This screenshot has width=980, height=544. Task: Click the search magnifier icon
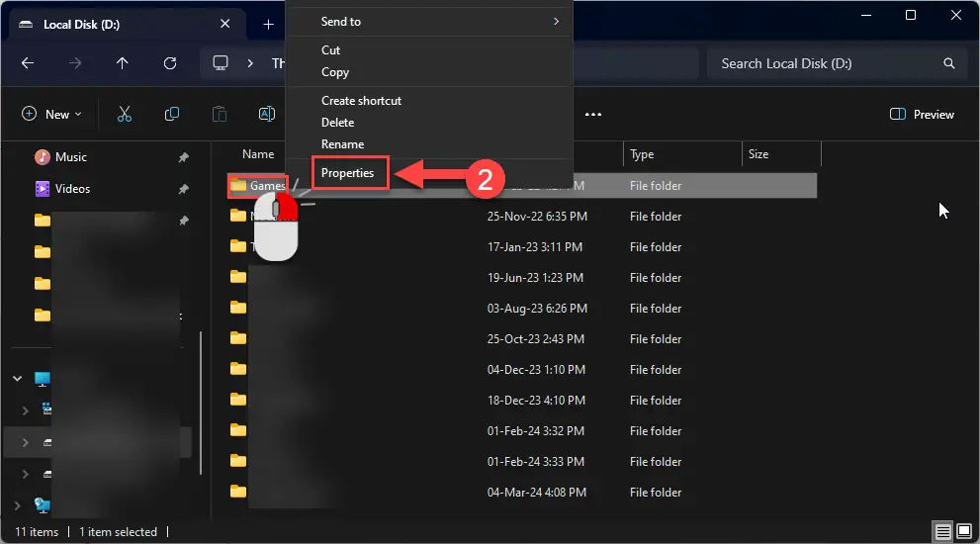(948, 63)
